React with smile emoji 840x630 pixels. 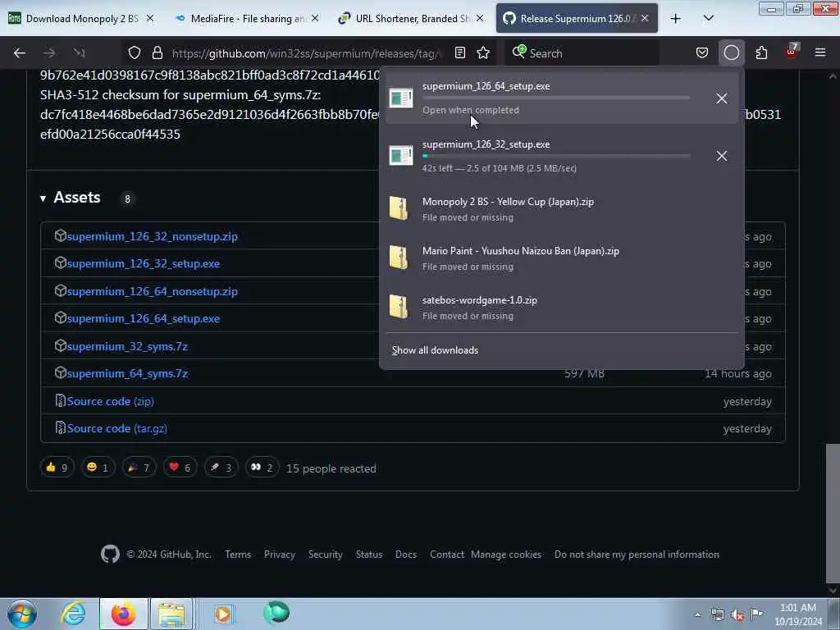[x=98, y=468]
